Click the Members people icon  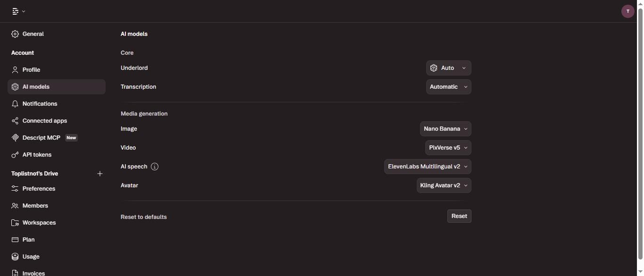(x=15, y=206)
